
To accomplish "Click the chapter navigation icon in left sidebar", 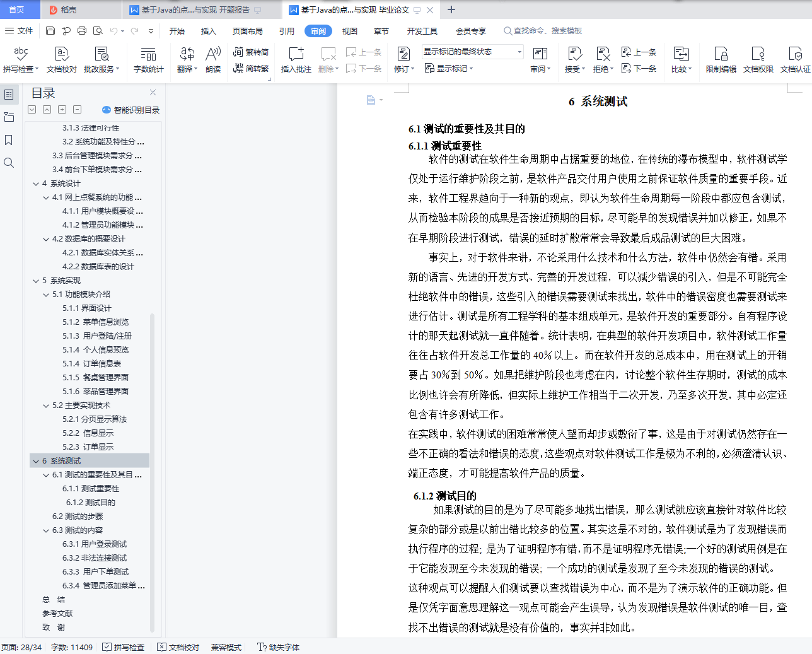I will 9,117.
